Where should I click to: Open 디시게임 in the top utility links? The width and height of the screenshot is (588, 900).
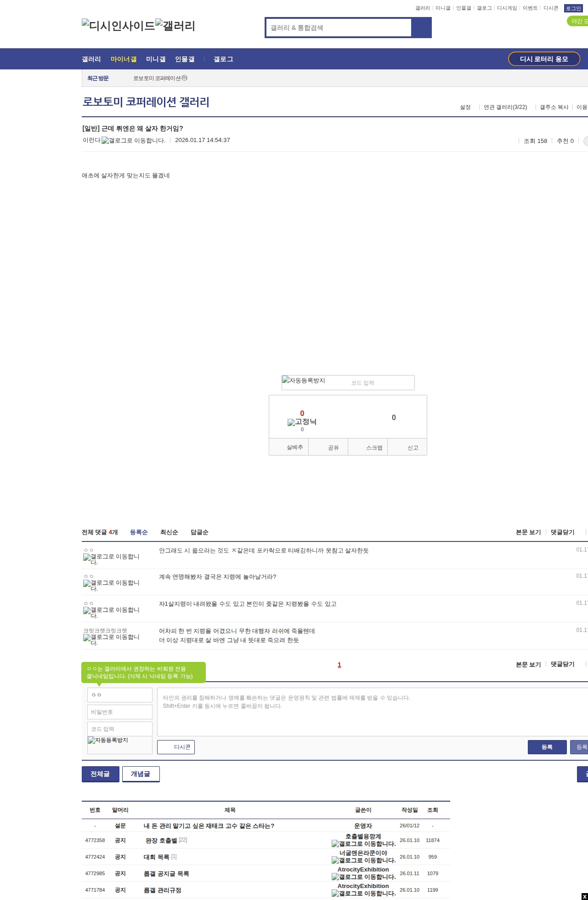(507, 8)
